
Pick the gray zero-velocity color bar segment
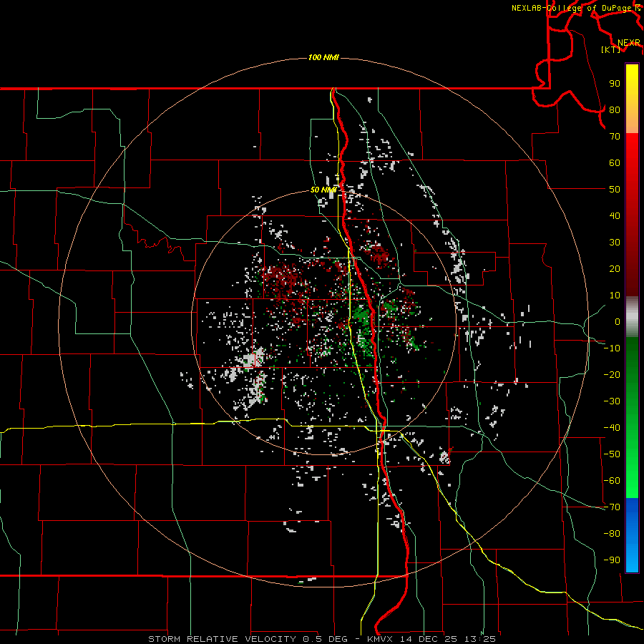[632, 317]
